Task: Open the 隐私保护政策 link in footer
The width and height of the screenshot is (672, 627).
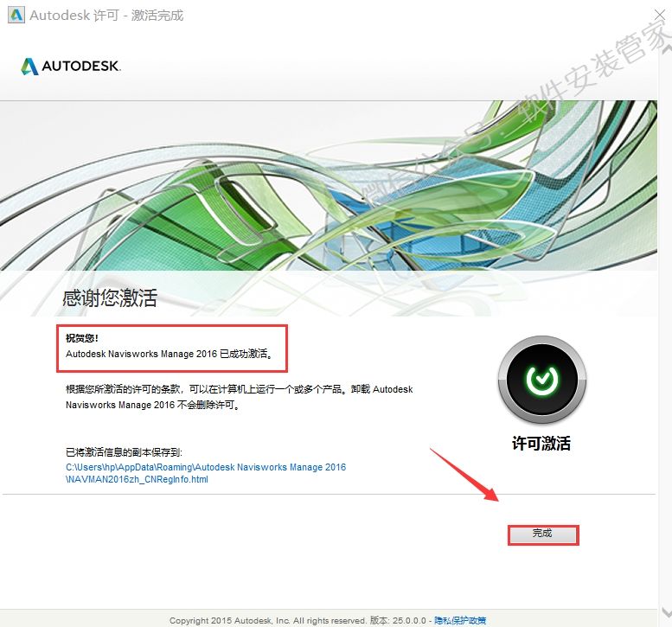Action: 459,620
